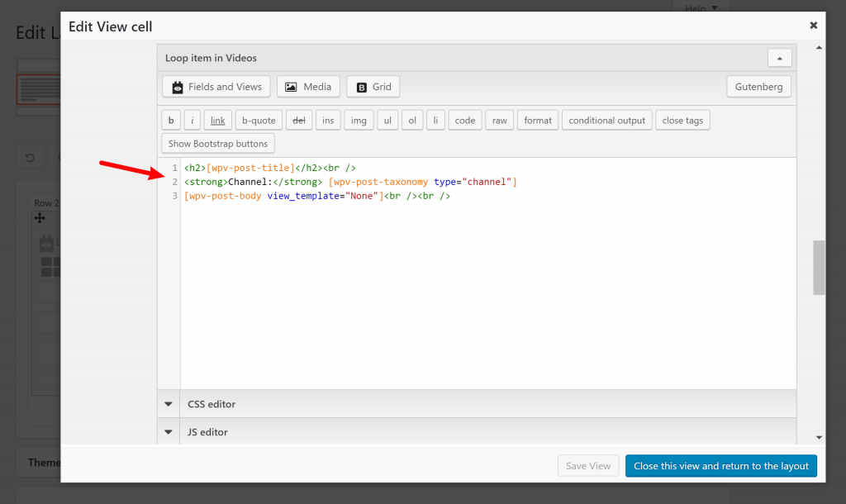Insert list item with li button
Screen dimensions: 846x504
[x=435, y=120]
